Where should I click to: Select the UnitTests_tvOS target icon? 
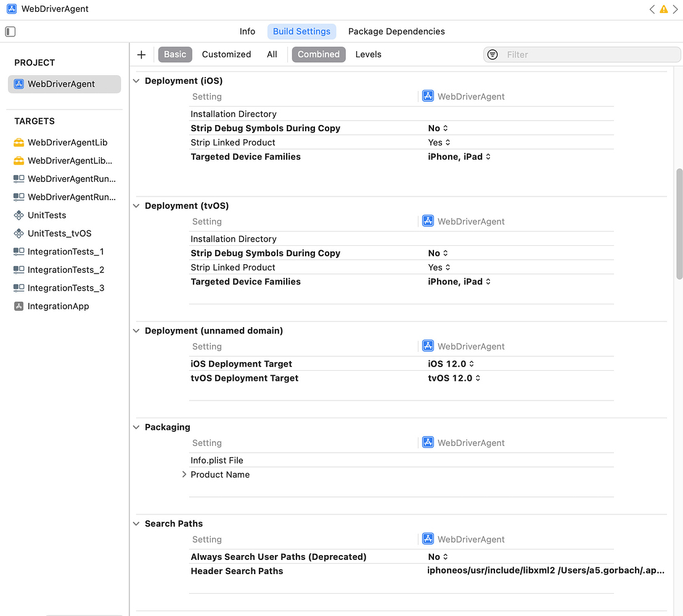click(x=18, y=233)
